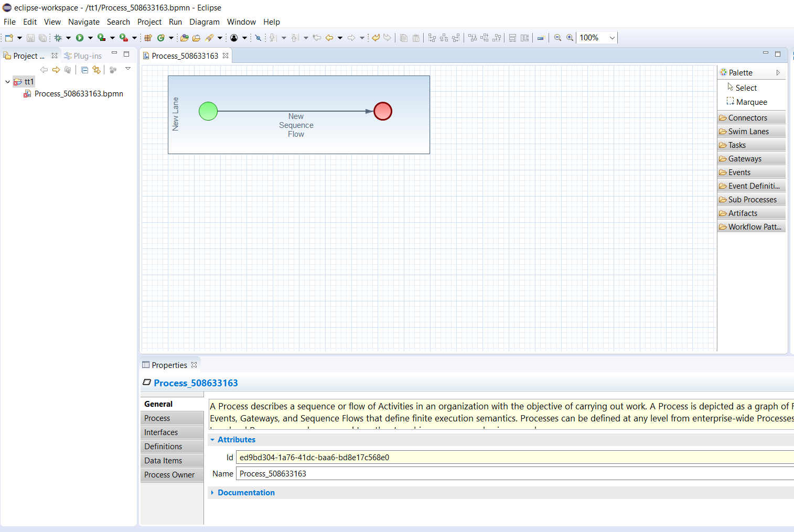Click the Debug bug icon in toolbar

[x=58, y=38]
